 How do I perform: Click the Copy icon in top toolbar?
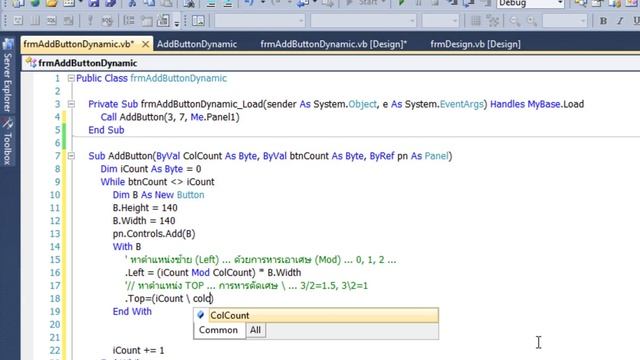click(x=149, y=3)
